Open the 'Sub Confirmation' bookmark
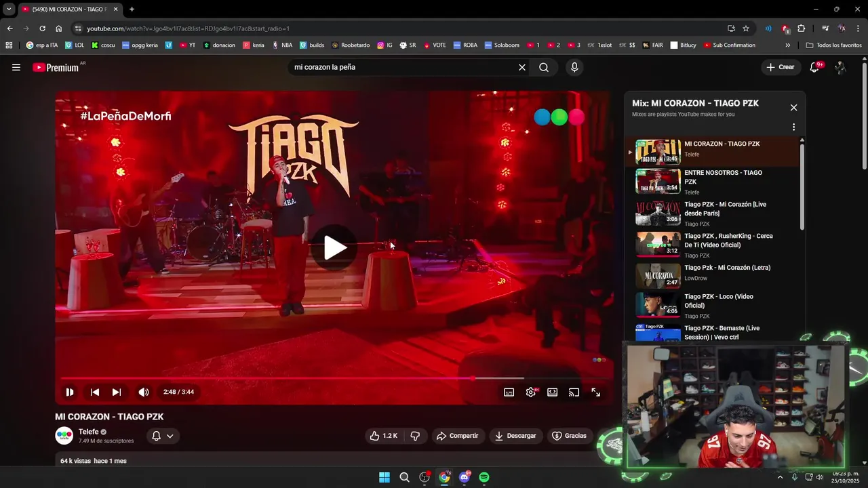The width and height of the screenshot is (868, 488). point(730,45)
